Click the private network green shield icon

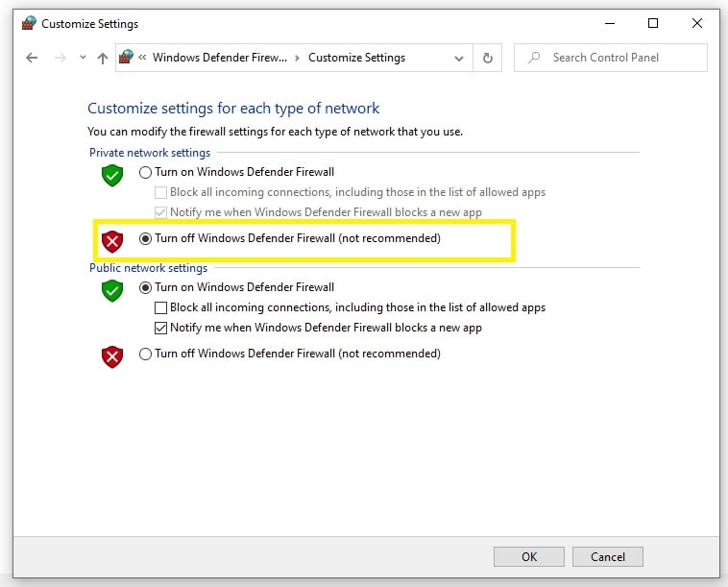(112, 175)
